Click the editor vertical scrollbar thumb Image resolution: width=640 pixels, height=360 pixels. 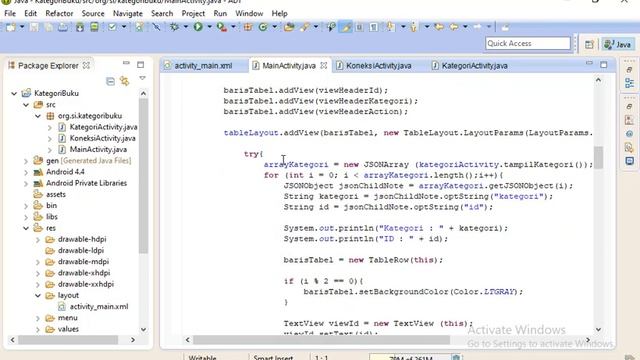598,158
